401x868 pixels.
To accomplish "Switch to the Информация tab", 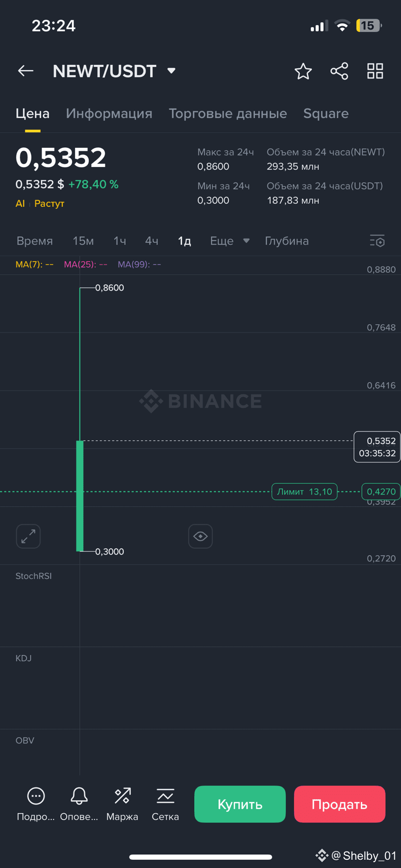I will coord(109,113).
